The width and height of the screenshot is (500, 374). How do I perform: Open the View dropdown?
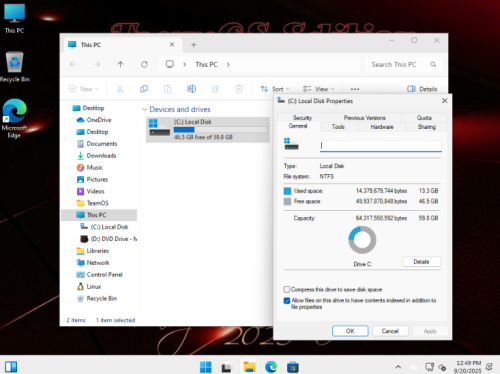tap(319, 89)
